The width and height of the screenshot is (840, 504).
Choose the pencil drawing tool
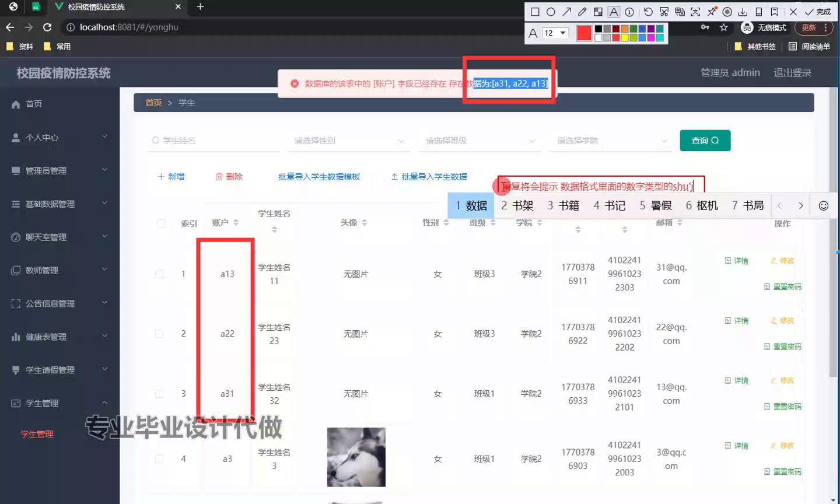pos(582,12)
